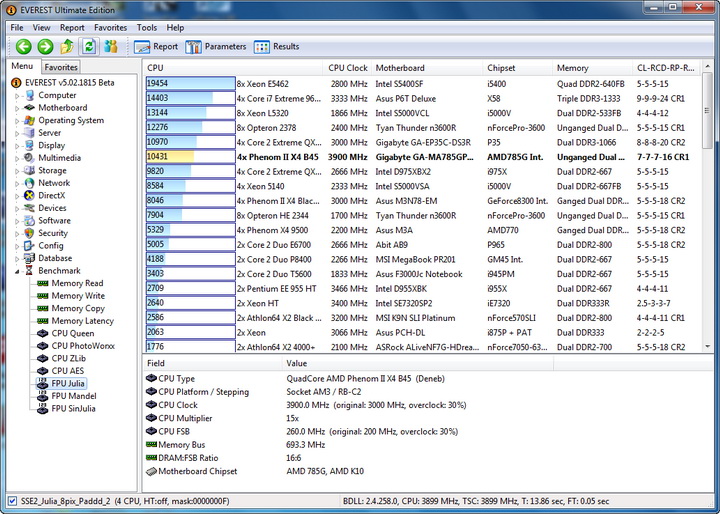Sort by the CPU column header
720x514 pixels.
(233, 68)
